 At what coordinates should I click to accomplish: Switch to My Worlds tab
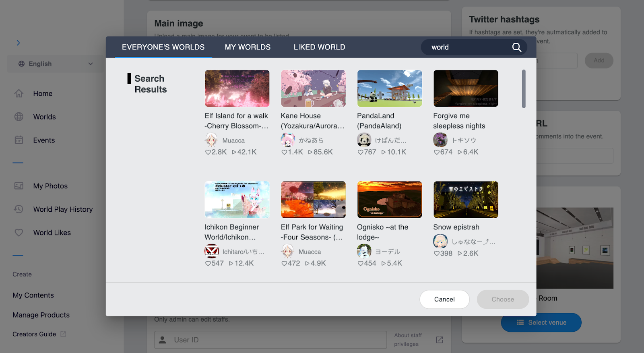click(248, 47)
